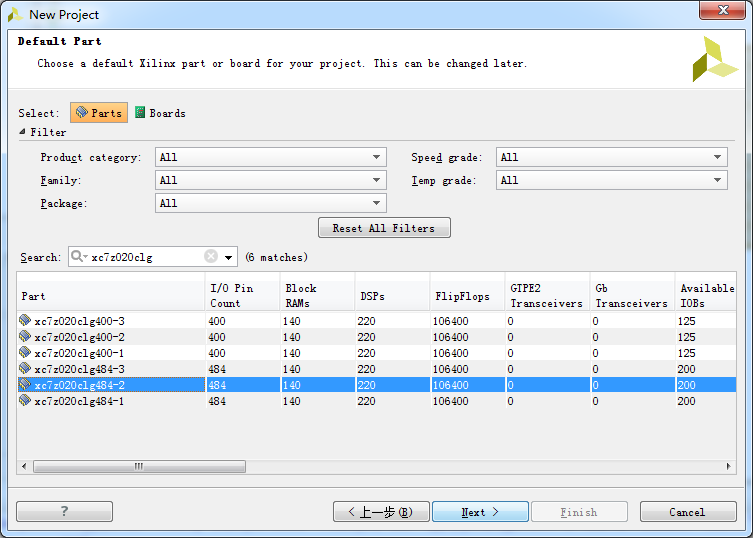753x538 pixels.
Task: Open the Speed grade dropdown
Action: pyautogui.click(x=612, y=157)
